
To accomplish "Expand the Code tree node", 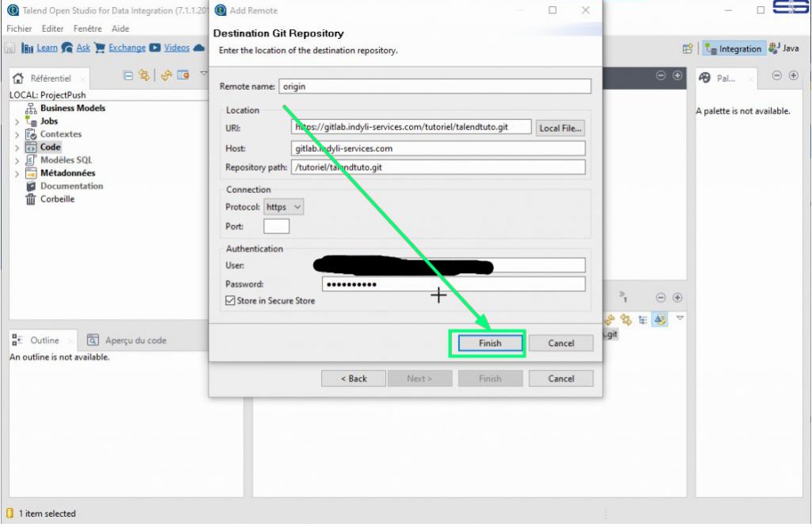I will click(17, 148).
